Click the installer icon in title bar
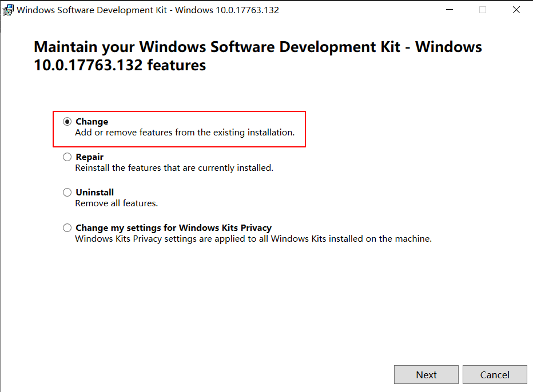This screenshot has width=533, height=392. (x=8, y=10)
